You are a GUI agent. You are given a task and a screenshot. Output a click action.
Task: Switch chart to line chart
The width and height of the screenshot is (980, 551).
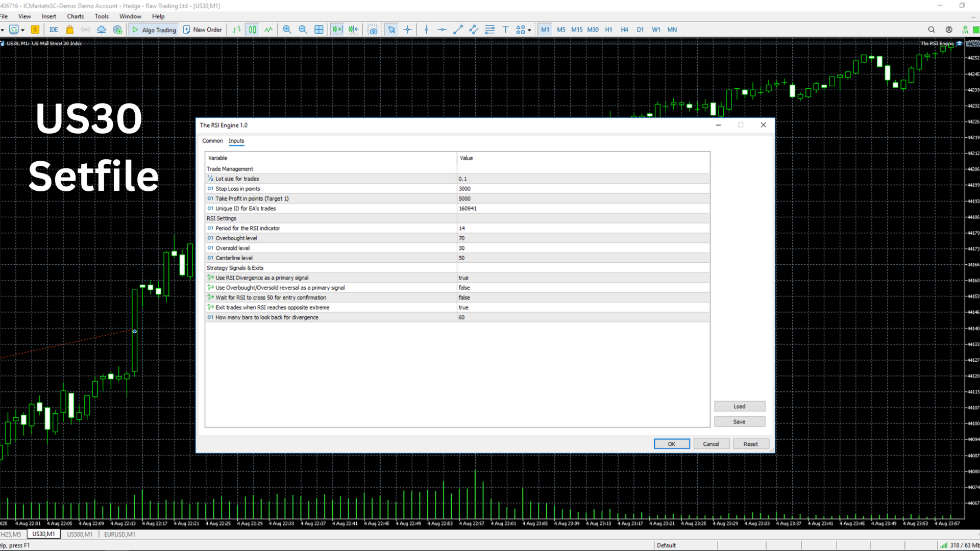pyautogui.click(x=268, y=30)
